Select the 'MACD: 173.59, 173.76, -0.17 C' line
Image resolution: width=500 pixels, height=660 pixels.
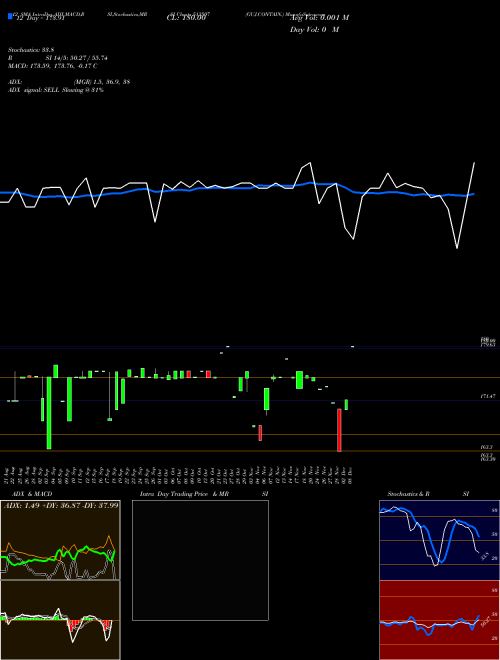pos(53,66)
